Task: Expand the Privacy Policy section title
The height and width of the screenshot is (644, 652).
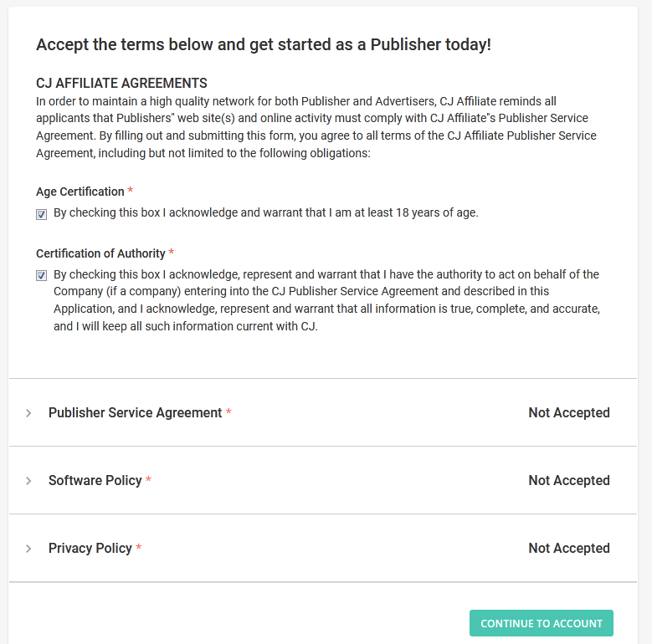Action: point(90,549)
